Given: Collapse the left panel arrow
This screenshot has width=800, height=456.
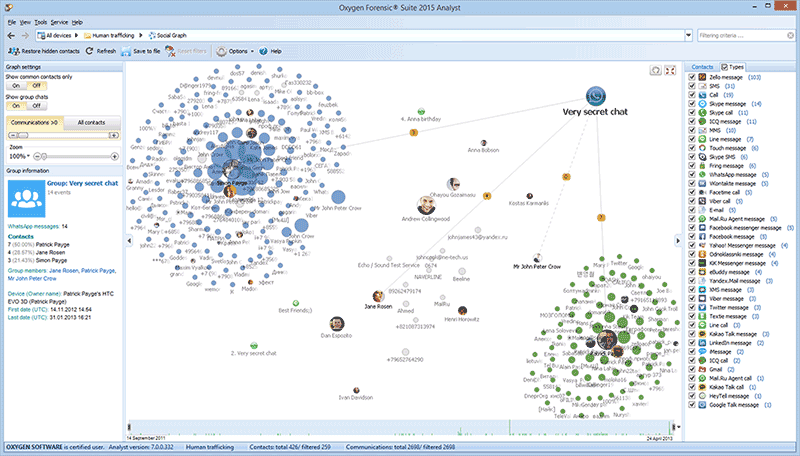Looking at the screenshot, I should tap(129, 241).
